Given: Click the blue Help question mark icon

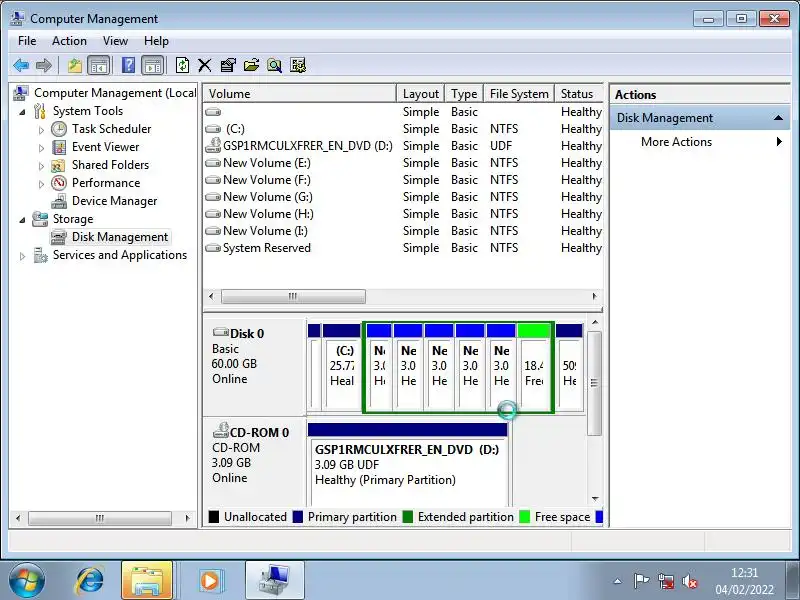Looking at the screenshot, I should coord(128,65).
